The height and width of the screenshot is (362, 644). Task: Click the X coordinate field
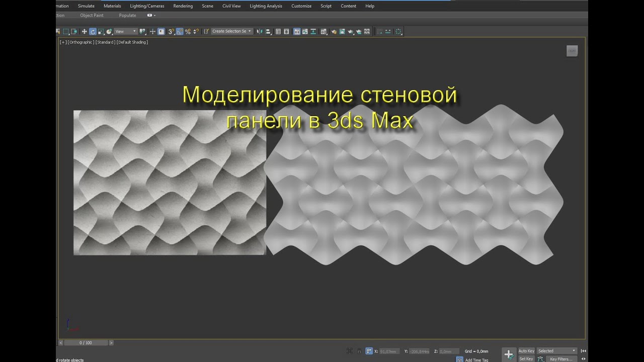pyautogui.click(x=389, y=351)
